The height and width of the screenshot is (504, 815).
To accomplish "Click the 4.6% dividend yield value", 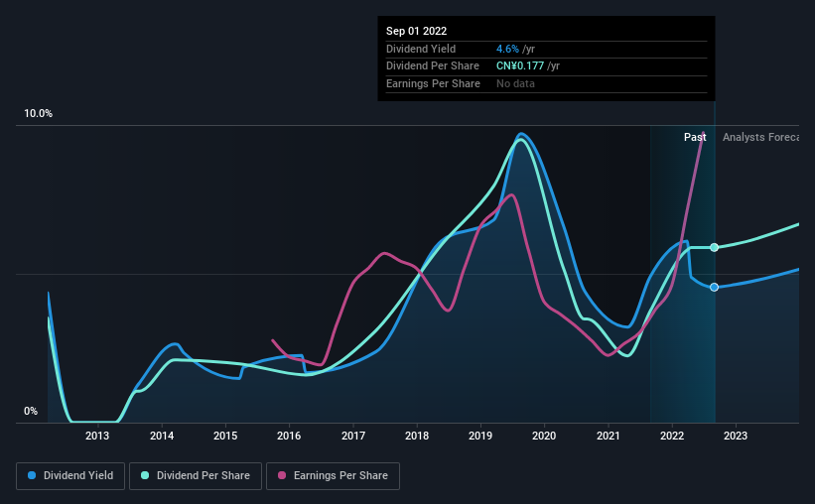I will pyautogui.click(x=507, y=49).
